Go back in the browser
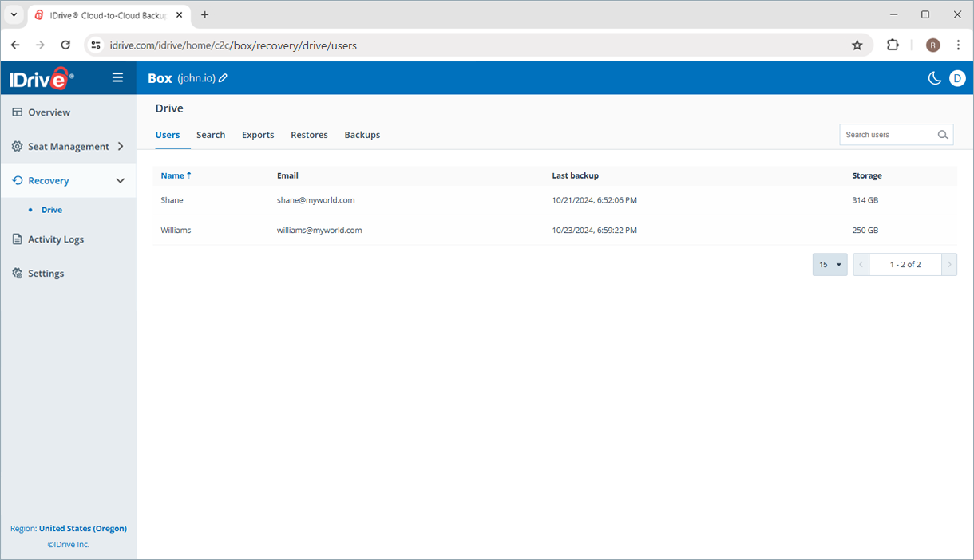 coord(15,45)
